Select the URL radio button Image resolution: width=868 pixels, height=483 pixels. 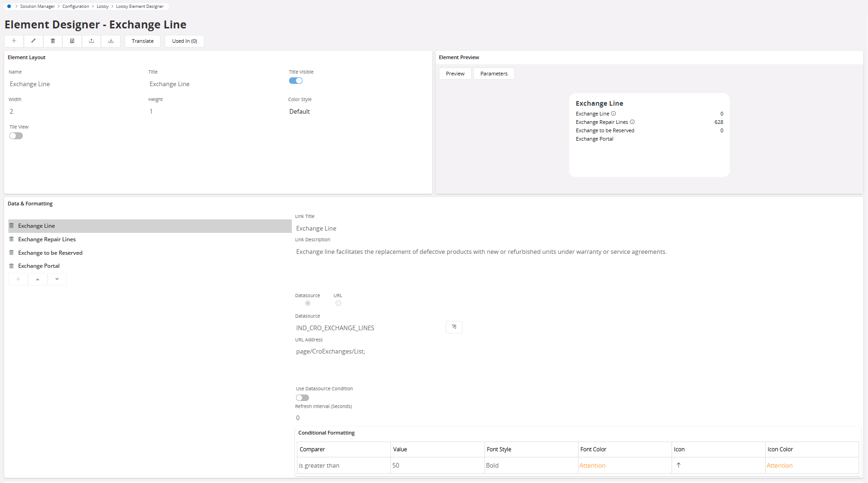point(338,303)
